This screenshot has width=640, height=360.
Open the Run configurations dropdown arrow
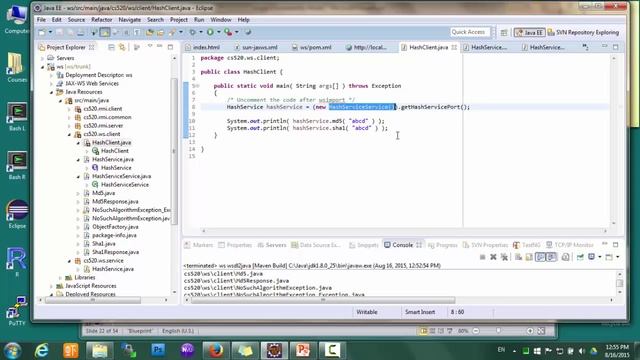[218, 32]
